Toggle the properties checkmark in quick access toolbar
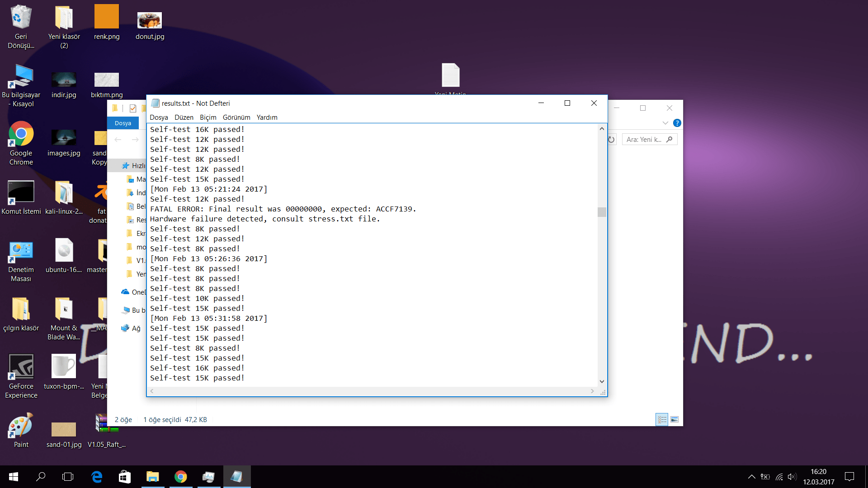The width and height of the screenshot is (868, 488). pyautogui.click(x=133, y=108)
